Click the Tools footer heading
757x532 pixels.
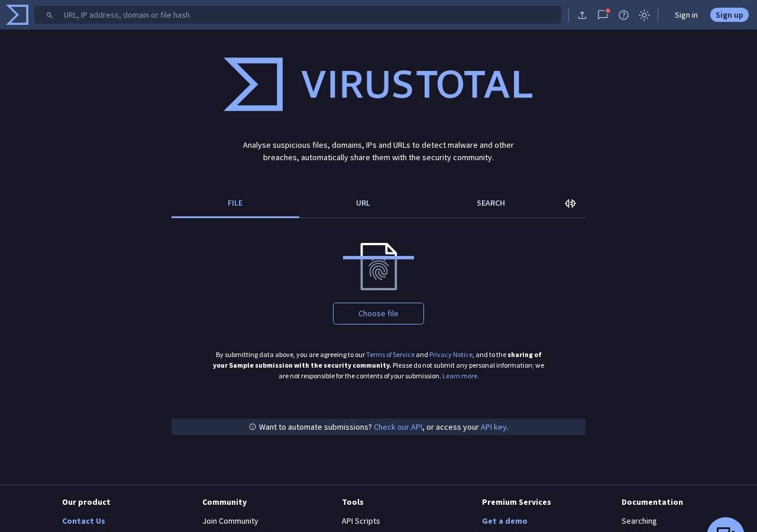point(352,502)
